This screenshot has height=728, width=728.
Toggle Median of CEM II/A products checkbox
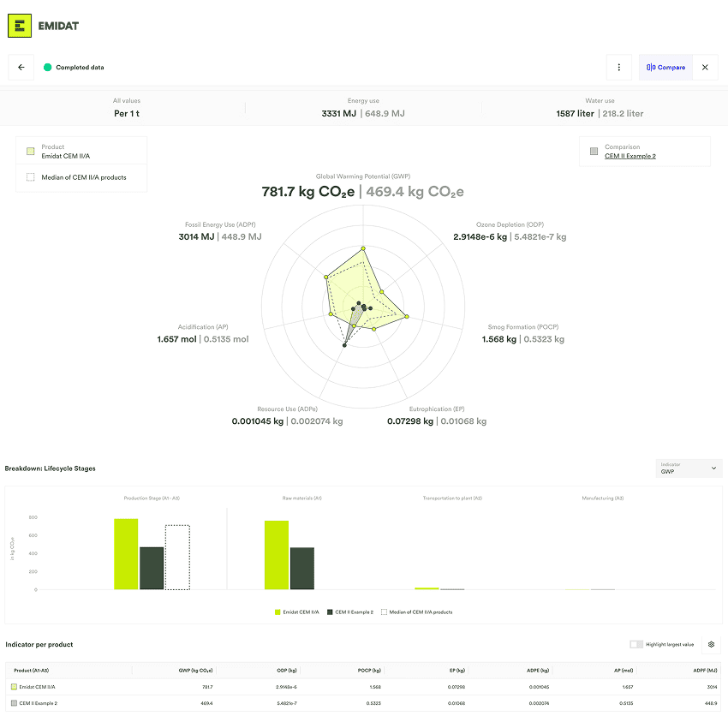(x=31, y=177)
